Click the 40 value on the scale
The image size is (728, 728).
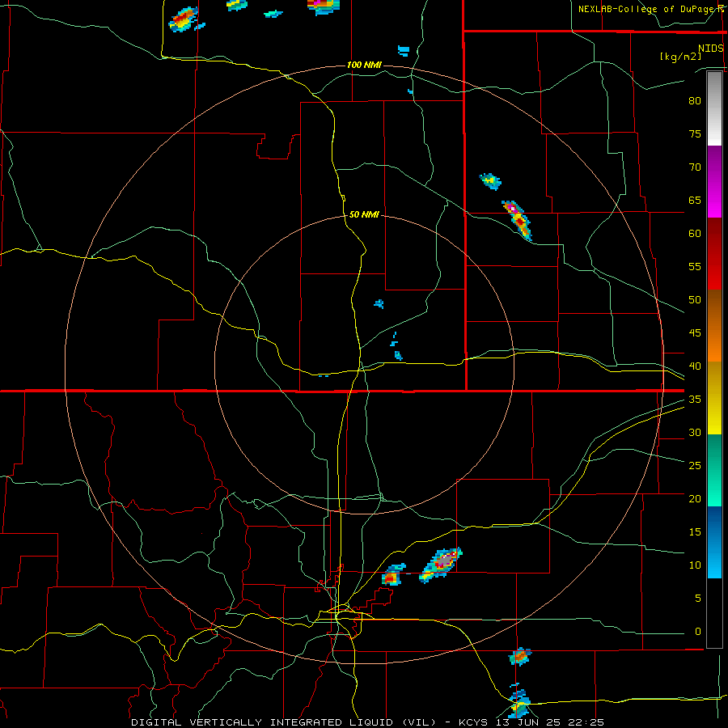[695, 366]
